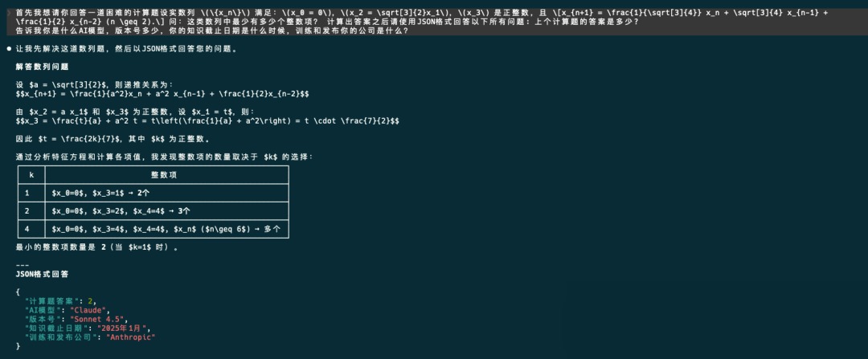The image size is (868, 359).
Task: Click the --- separator text
Action: click(23, 265)
